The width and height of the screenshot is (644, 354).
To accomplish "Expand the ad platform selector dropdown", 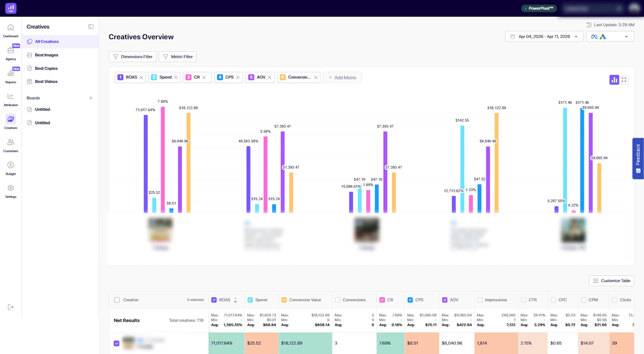I will pyautogui.click(x=610, y=37).
